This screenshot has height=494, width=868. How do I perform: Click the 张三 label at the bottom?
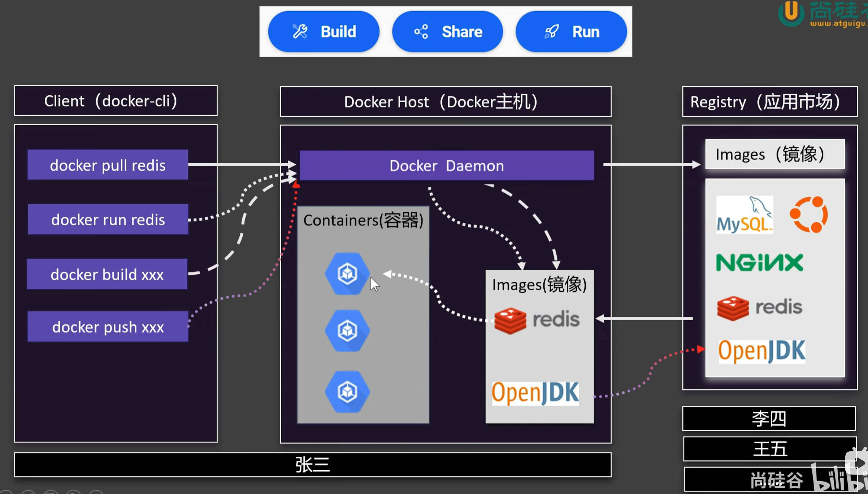(x=313, y=465)
